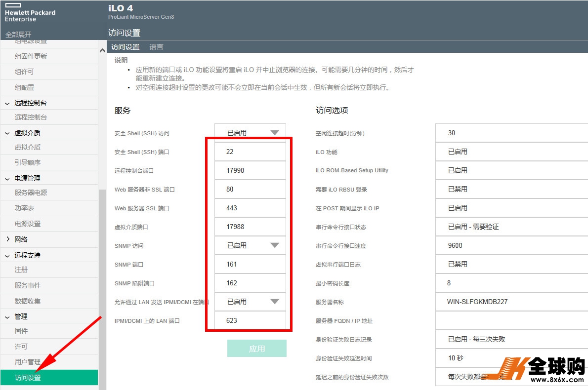The width and height of the screenshot is (588, 390).
Task: Open the 虚拟介质 sub-item
Action: click(49, 147)
